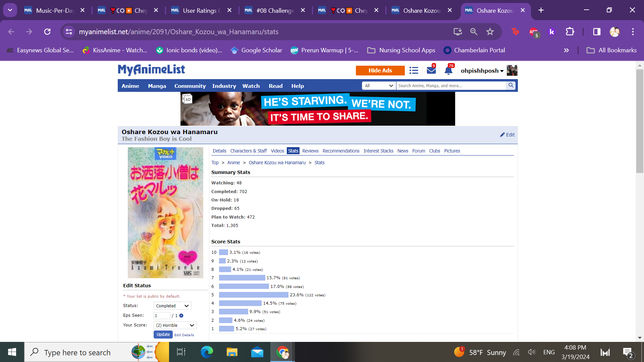Open the MAL anime list icon
This screenshot has width=644, height=362.
pos(414,70)
